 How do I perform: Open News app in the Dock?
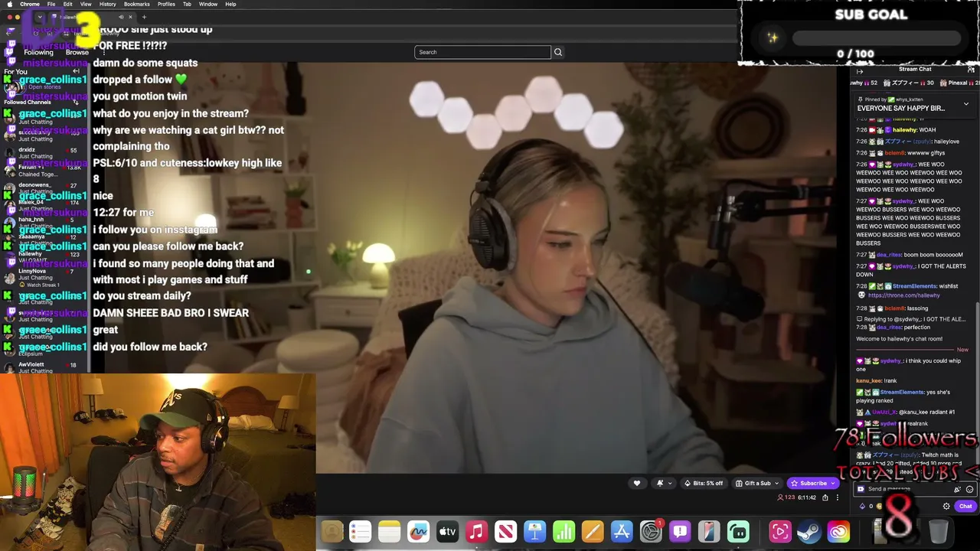pos(505,531)
